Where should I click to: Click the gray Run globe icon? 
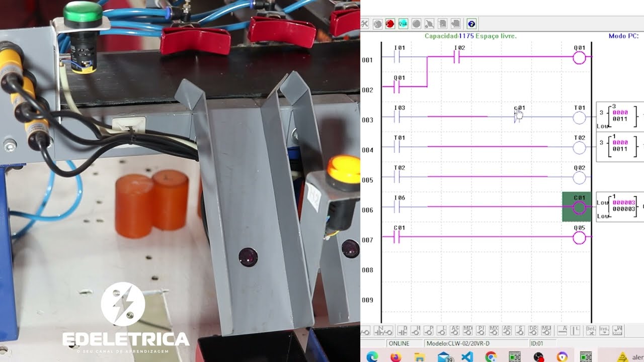point(377,24)
